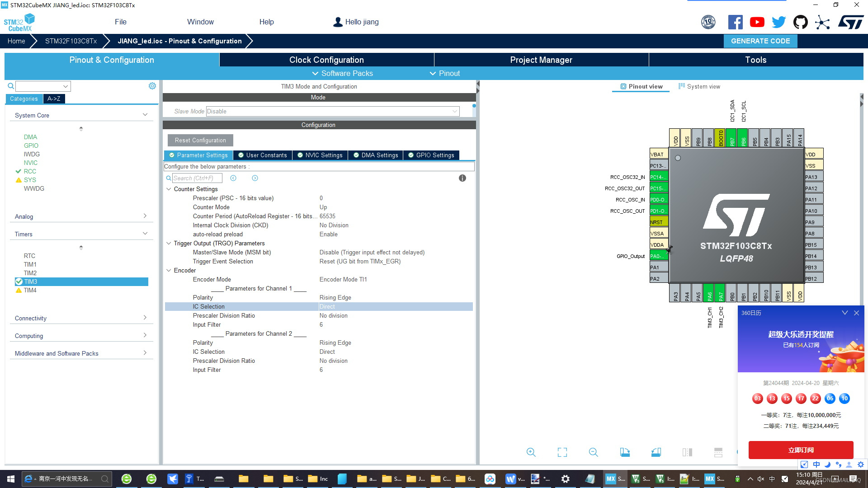Click the zoom out icon on pinout canvas
868x488 pixels.
click(x=593, y=451)
